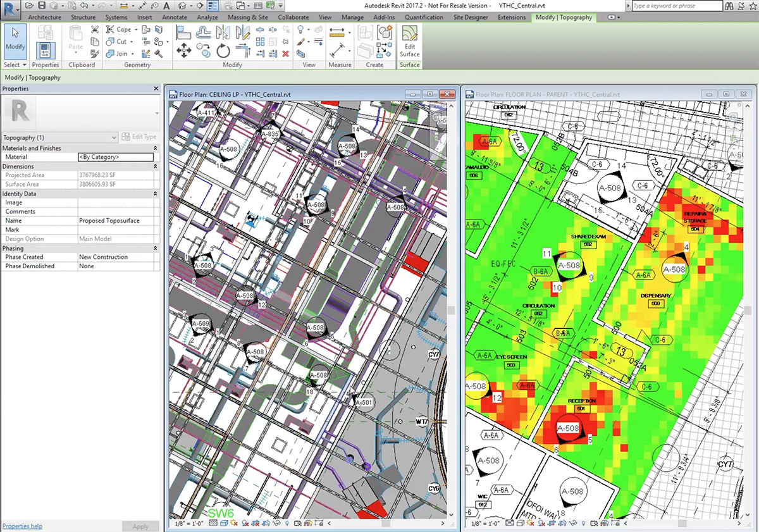
Task: Click the Cut to Clipboard scissors icon
Action: [x=95, y=30]
